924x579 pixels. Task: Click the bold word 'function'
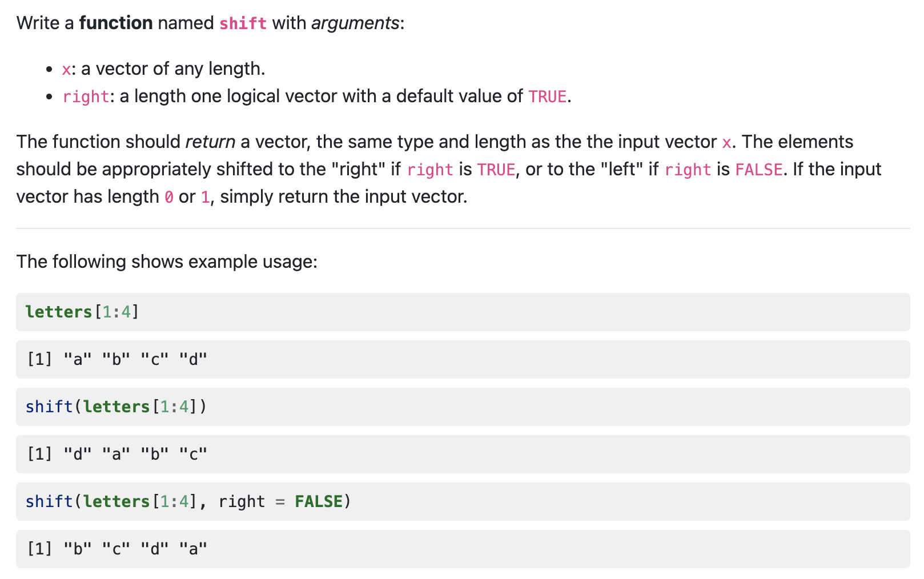[x=116, y=23]
